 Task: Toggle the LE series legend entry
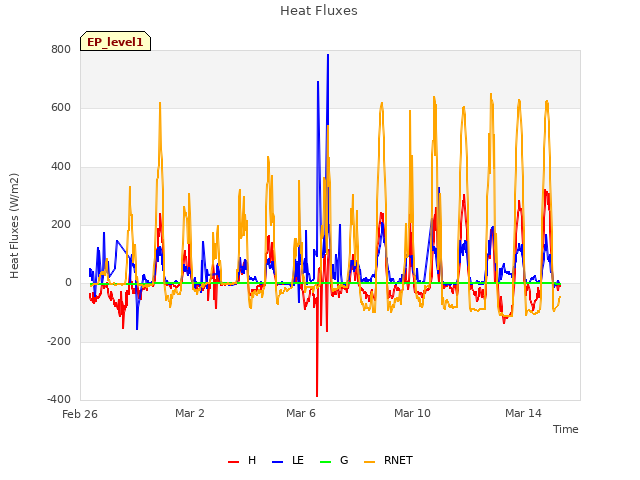pos(288,460)
